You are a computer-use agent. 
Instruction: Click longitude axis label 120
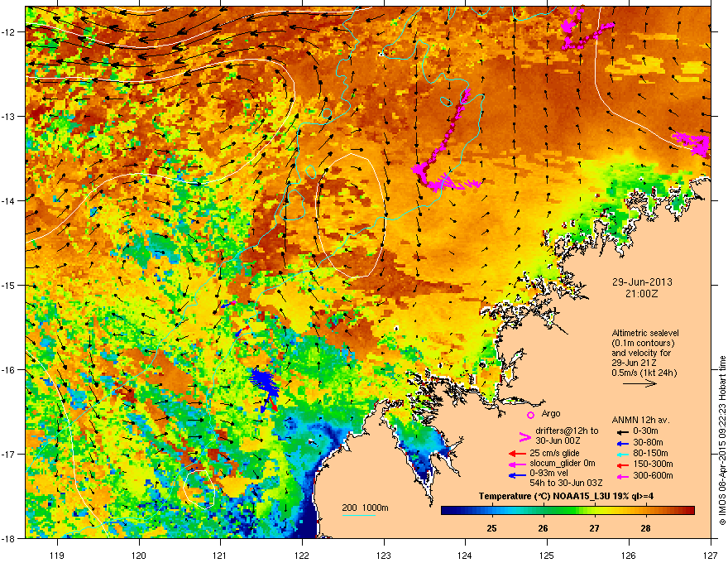139,555
